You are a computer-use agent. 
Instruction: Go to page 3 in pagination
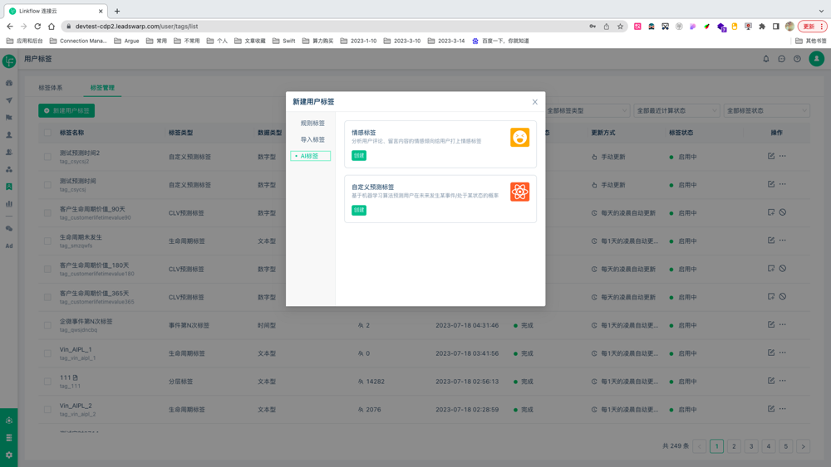tap(751, 447)
